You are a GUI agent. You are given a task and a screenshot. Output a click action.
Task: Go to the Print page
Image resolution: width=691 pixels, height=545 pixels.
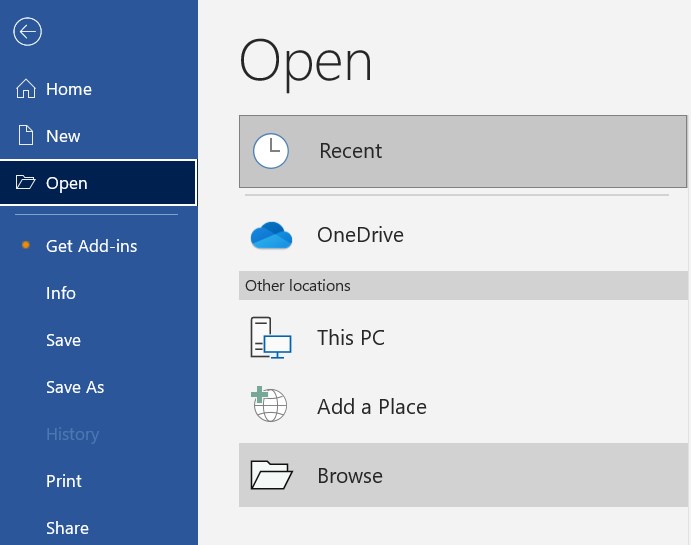point(64,481)
